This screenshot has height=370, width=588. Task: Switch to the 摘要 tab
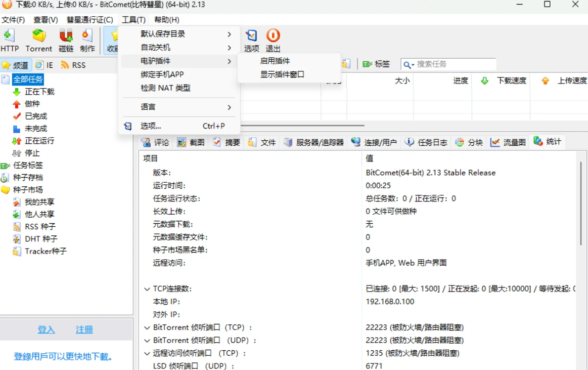(x=227, y=143)
